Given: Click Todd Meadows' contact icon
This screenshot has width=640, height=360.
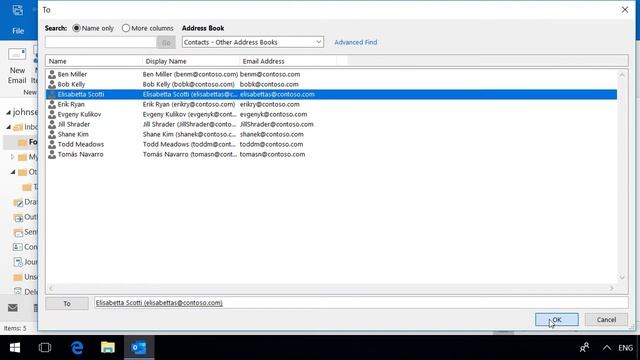Looking at the screenshot, I should pyautogui.click(x=52, y=144).
